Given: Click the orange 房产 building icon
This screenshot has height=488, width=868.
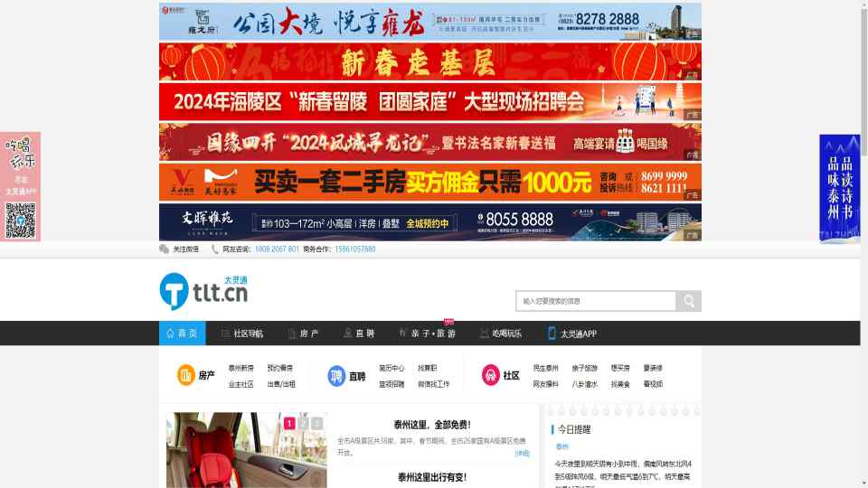Looking at the screenshot, I should pyautogui.click(x=185, y=375).
